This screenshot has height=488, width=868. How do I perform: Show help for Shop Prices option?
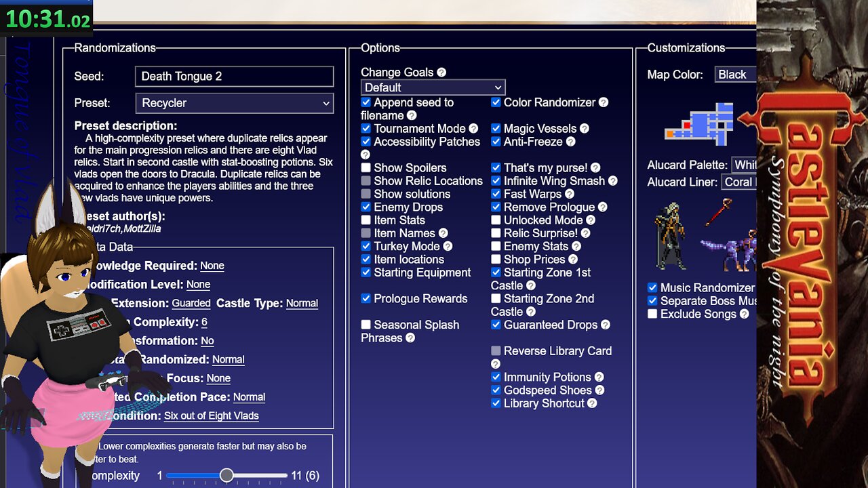[573, 260]
